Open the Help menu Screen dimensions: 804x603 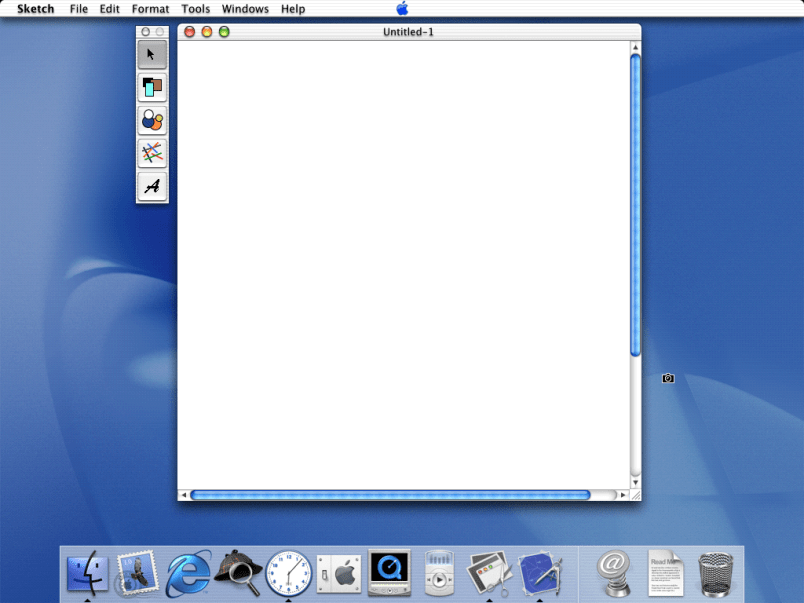pos(293,9)
